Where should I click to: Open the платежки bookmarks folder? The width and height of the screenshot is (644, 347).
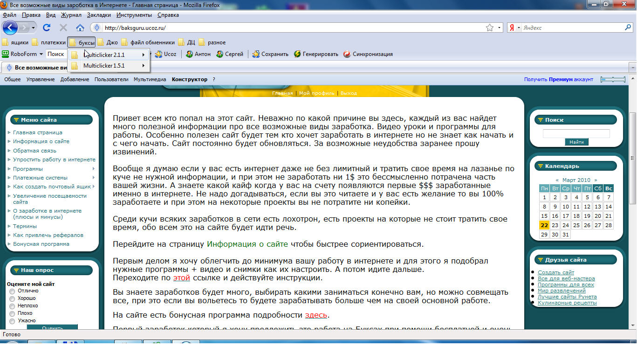click(x=48, y=42)
